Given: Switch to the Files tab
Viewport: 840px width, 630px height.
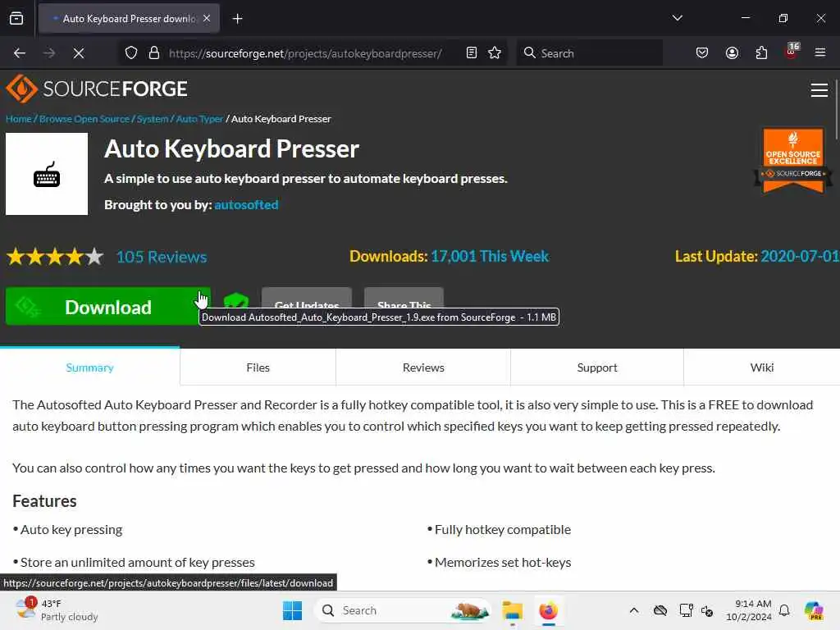Looking at the screenshot, I should click(x=258, y=367).
